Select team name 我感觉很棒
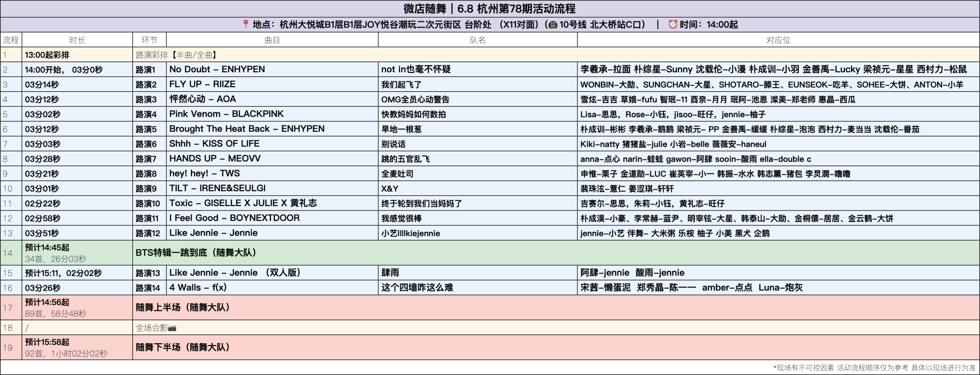 click(x=478, y=218)
